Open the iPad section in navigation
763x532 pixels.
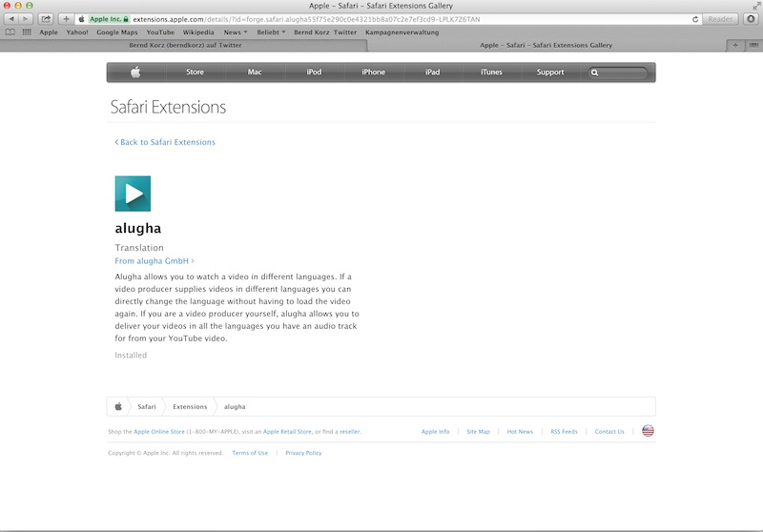coord(433,72)
